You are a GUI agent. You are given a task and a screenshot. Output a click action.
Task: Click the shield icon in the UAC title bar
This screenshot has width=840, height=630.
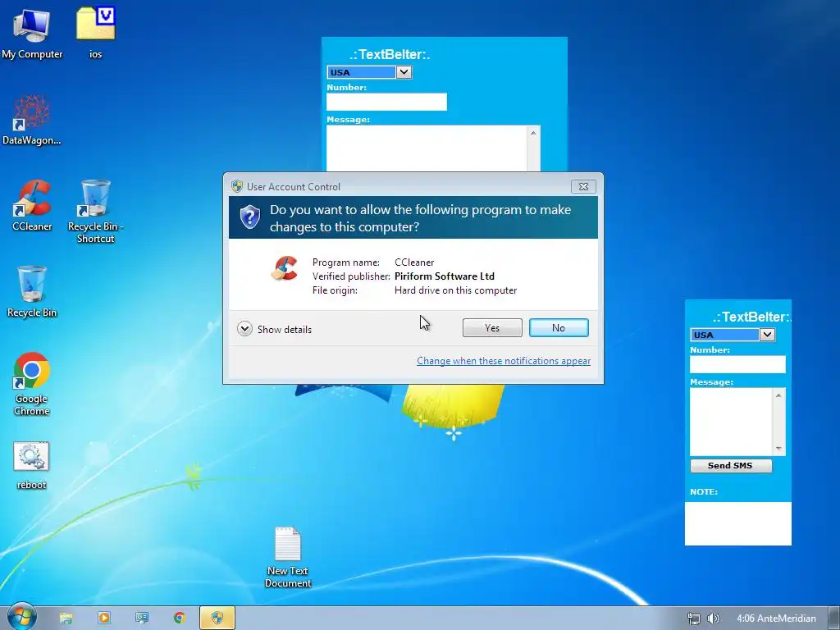tap(237, 186)
